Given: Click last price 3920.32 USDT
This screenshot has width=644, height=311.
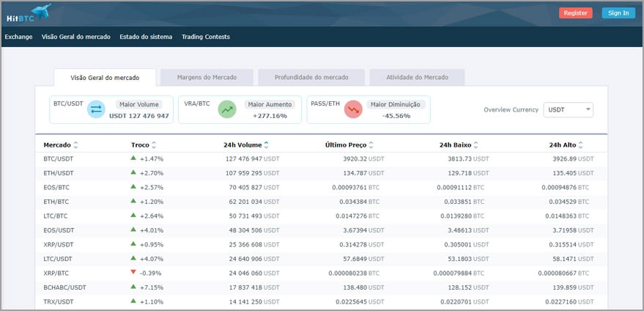Looking at the screenshot, I should 363,158.
